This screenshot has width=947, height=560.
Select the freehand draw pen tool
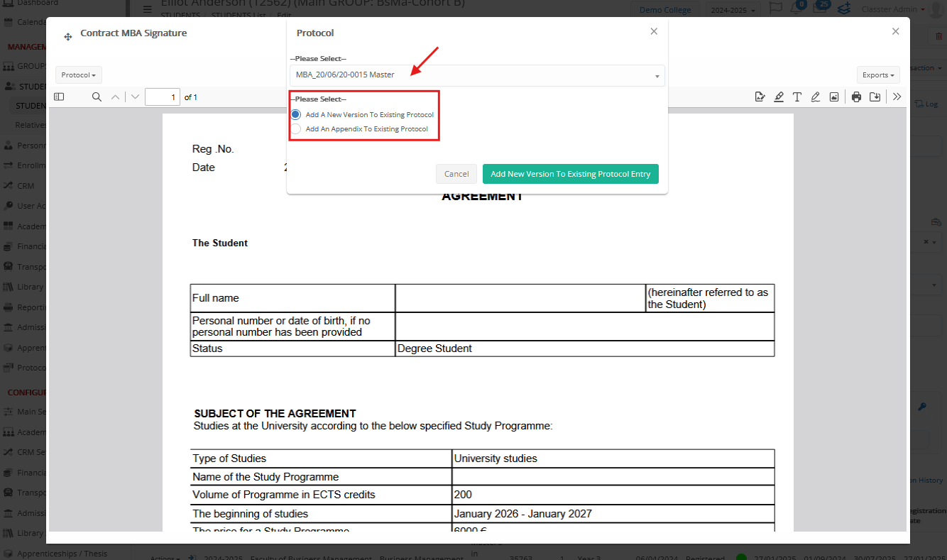pos(816,97)
